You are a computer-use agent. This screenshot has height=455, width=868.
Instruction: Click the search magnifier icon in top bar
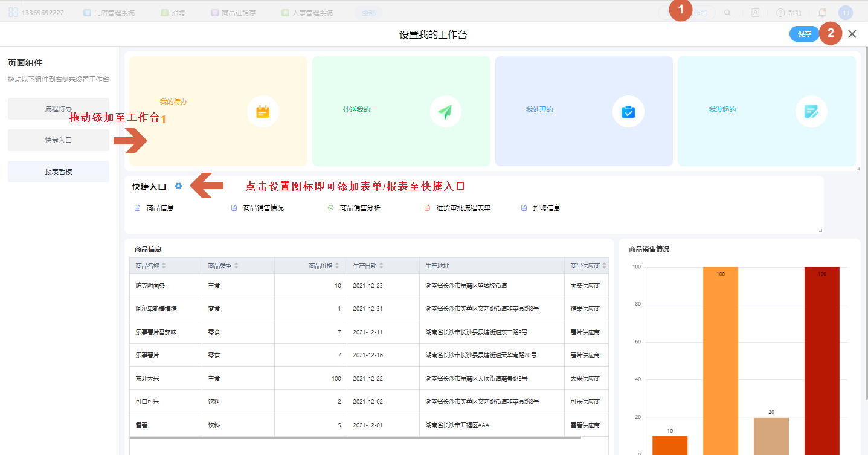pyautogui.click(x=728, y=12)
